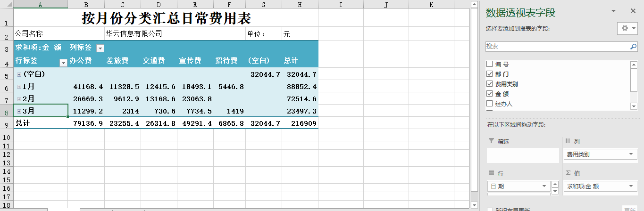
Task: Open the 求和项:金额 value field dropdown
Action: click(x=631, y=186)
